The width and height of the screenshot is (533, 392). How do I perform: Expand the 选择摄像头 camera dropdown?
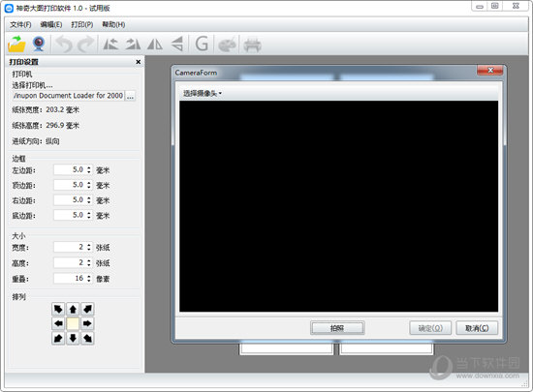tap(203, 93)
